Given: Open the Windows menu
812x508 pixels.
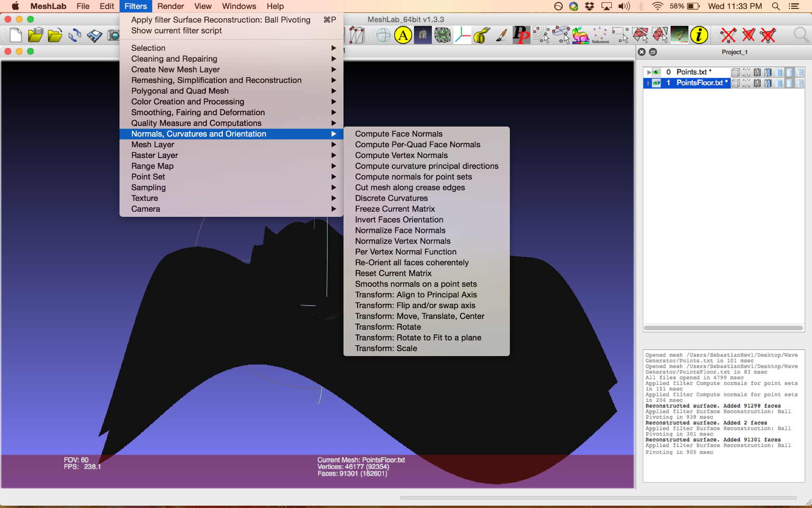Looking at the screenshot, I should (239, 6).
